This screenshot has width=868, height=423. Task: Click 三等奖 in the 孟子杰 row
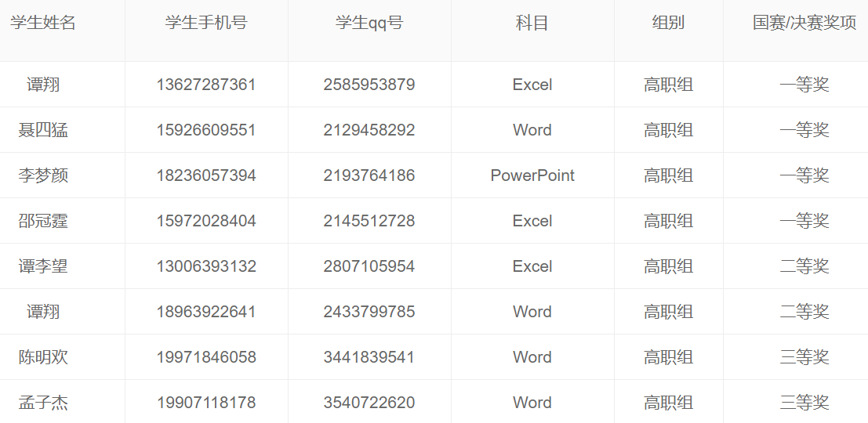click(804, 402)
